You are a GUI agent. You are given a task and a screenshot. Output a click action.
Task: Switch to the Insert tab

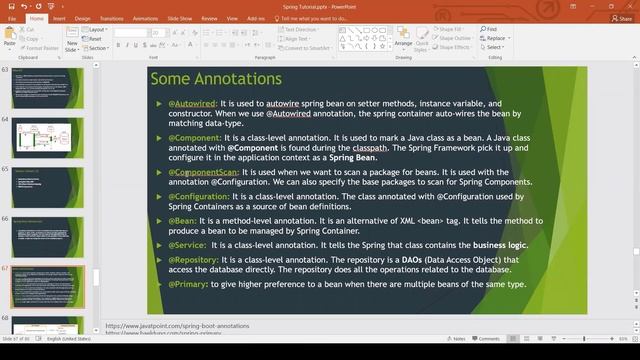click(59, 19)
